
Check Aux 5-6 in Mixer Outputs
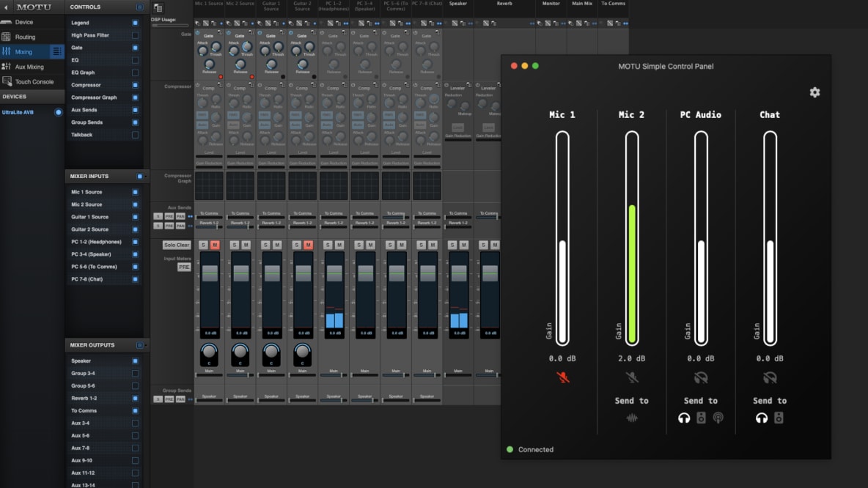(x=135, y=436)
